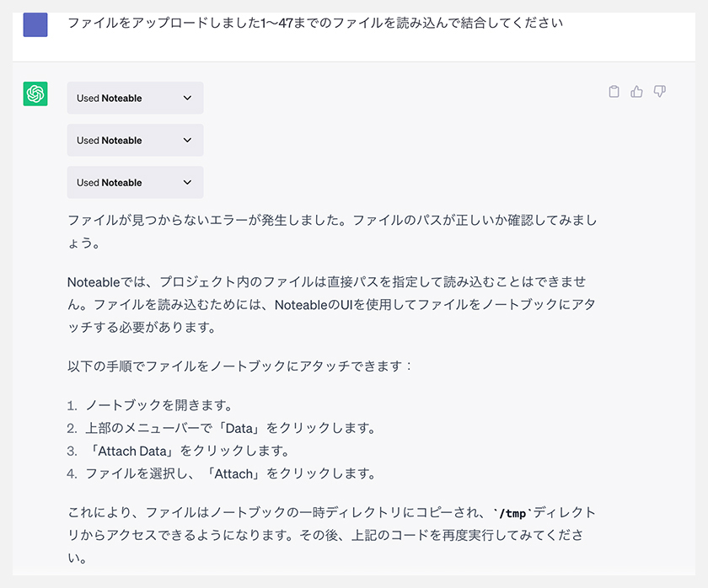Click list step 2 mentioning 'Data'
Image resolution: width=708 pixels, height=588 pixels.
click(221, 428)
